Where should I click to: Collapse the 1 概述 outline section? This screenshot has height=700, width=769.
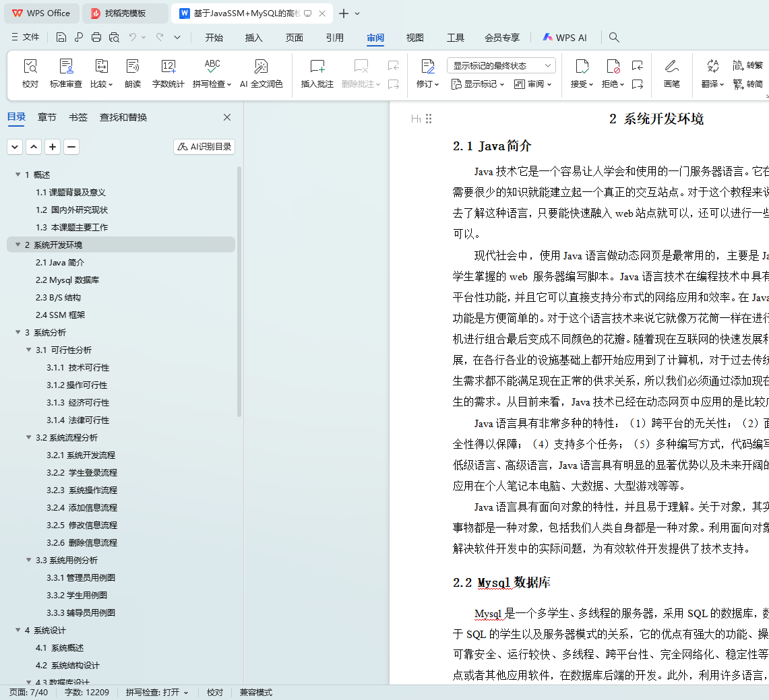18,175
